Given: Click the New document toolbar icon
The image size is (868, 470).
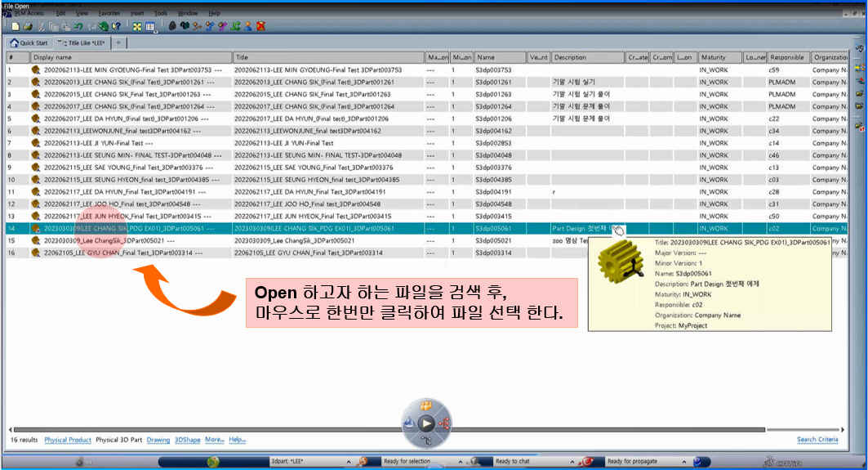Looking at the screenshot, I should click(16, 26).
